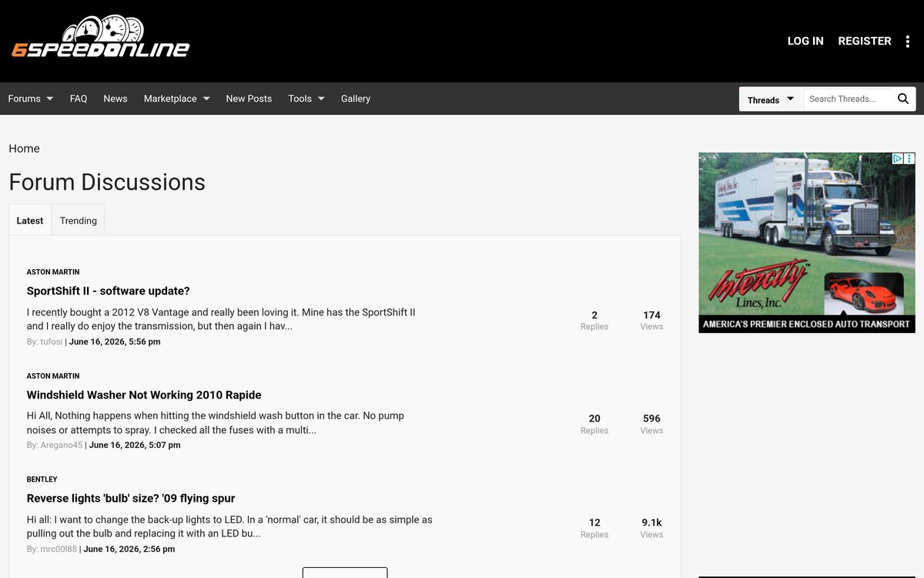The width and height of the screenshot is (924, 578).
Task: Click the Intercity Lines auto transport ad
Action: (x=807, y=243)
